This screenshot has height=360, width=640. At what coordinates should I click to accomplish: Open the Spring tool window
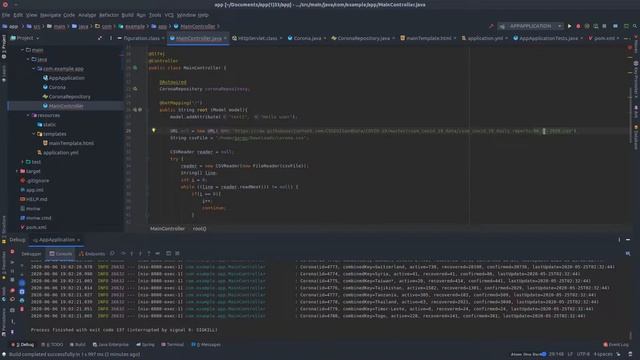(x=145, y=345)
